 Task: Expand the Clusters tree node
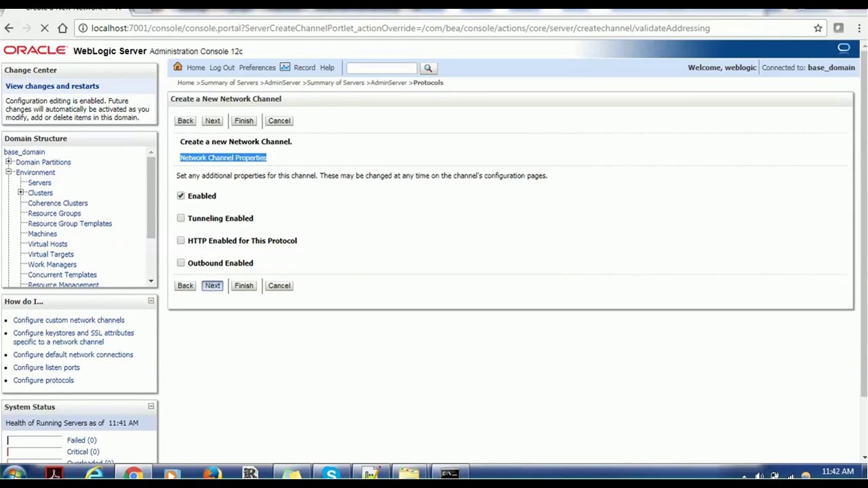coord(21,192)
